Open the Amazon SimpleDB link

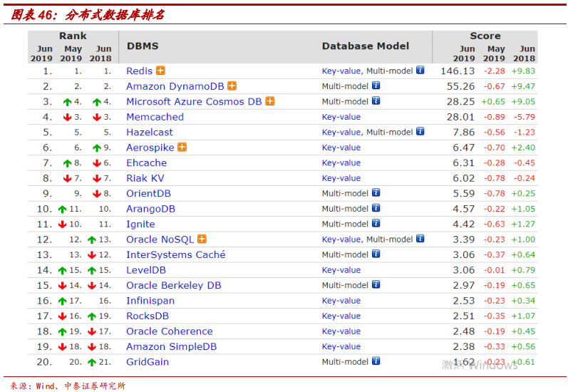171,346
